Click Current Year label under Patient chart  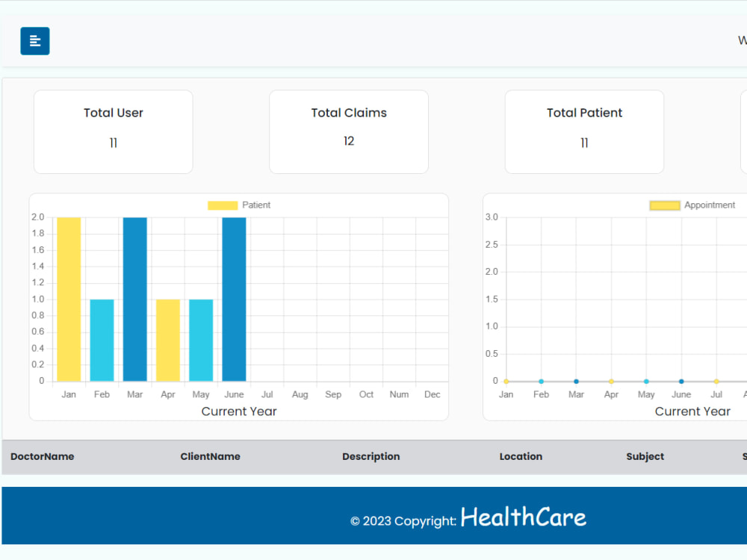(x=239, y=411)
